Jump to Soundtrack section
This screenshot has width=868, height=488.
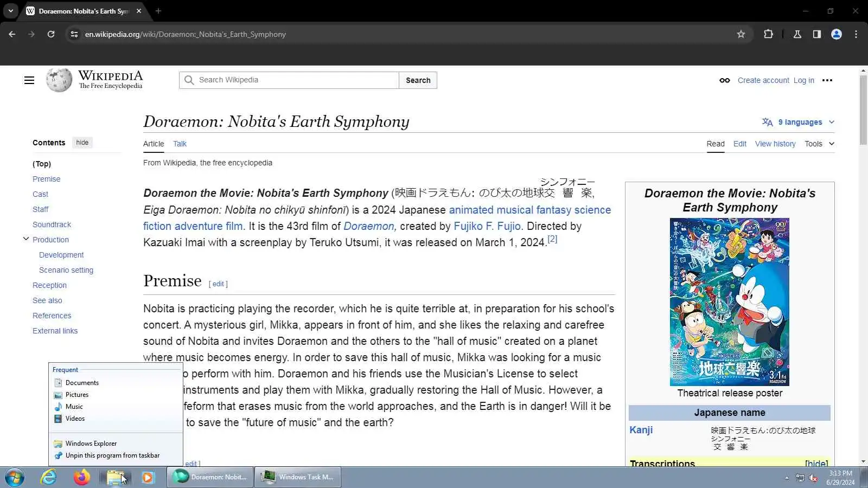(52, 224)
